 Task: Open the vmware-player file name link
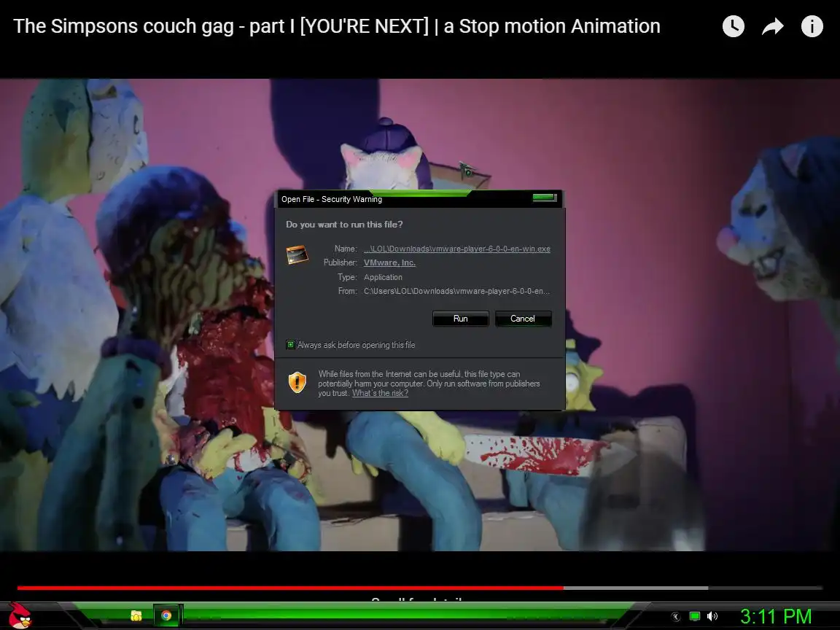pyautogui.click(x=457, y=249)
